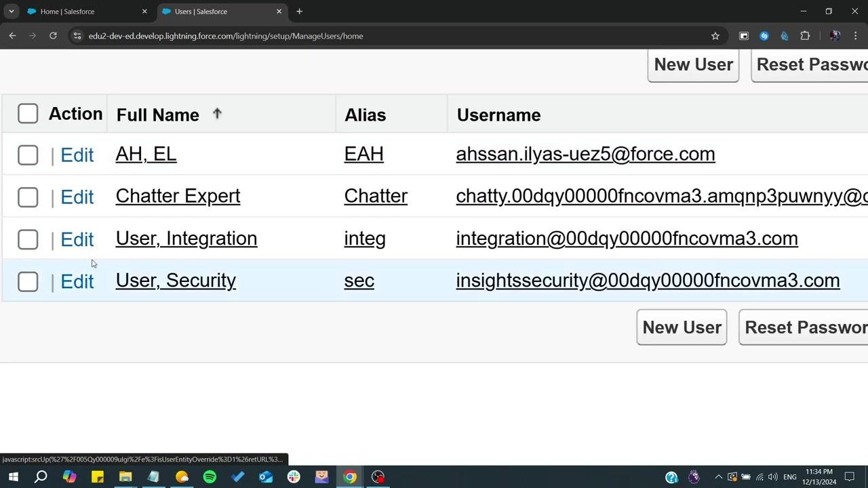868x488 pixels.
Task: Open the User, Integration name link
Action: (x=186, y=238)
